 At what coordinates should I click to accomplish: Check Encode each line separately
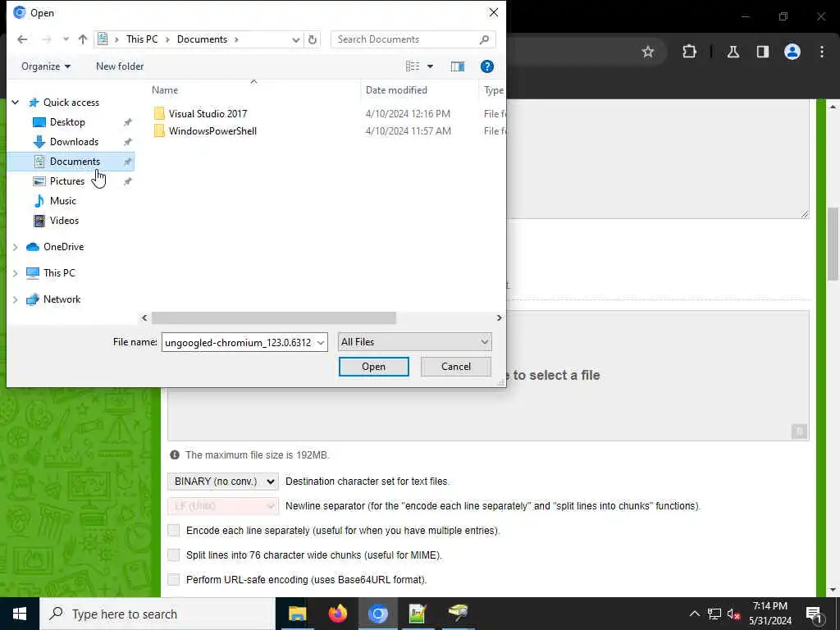[x=174, y=531]
